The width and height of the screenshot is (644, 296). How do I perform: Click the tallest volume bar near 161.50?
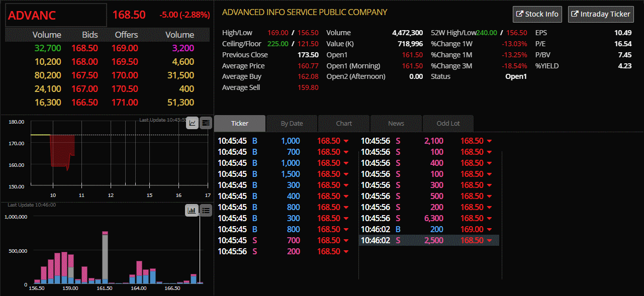pos(105,257)
